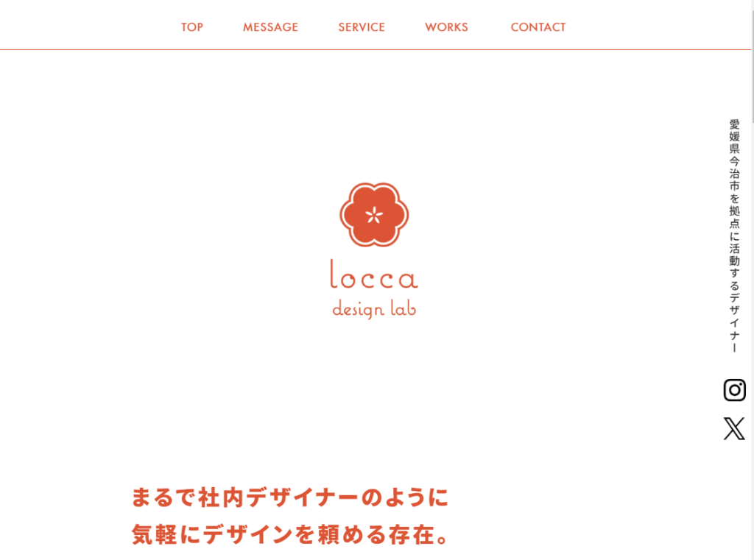Select SERVICE in the navigation bar

(362, 27)
